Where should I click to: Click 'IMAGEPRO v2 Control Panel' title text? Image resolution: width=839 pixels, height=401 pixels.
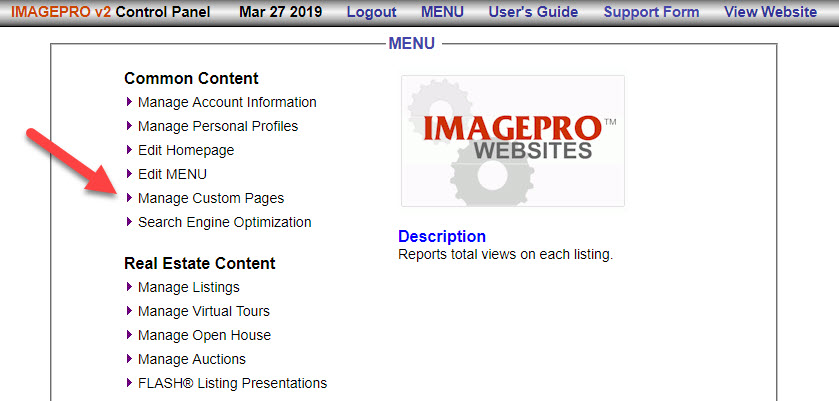tap(110, 12)
